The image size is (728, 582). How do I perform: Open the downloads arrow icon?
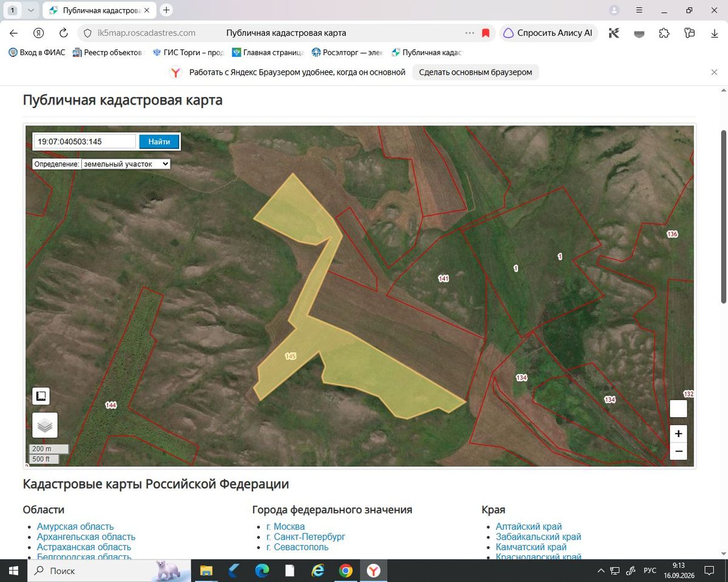(x=715, y=33)
